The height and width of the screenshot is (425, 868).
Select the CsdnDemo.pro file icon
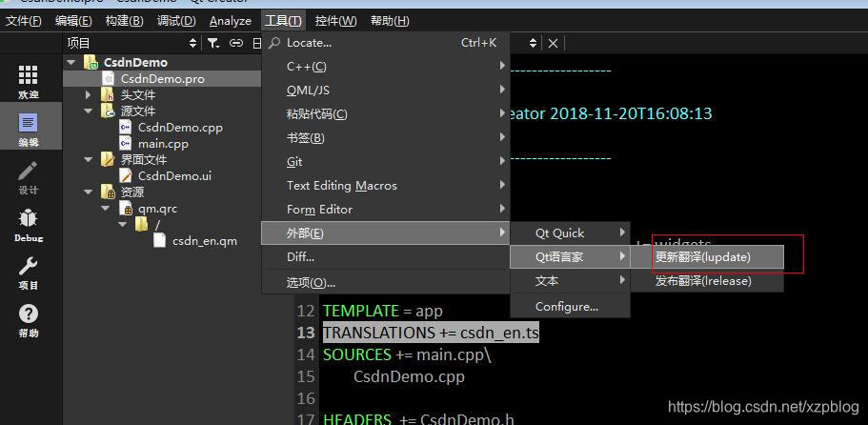pyautogui.click(x=109, y=78)
